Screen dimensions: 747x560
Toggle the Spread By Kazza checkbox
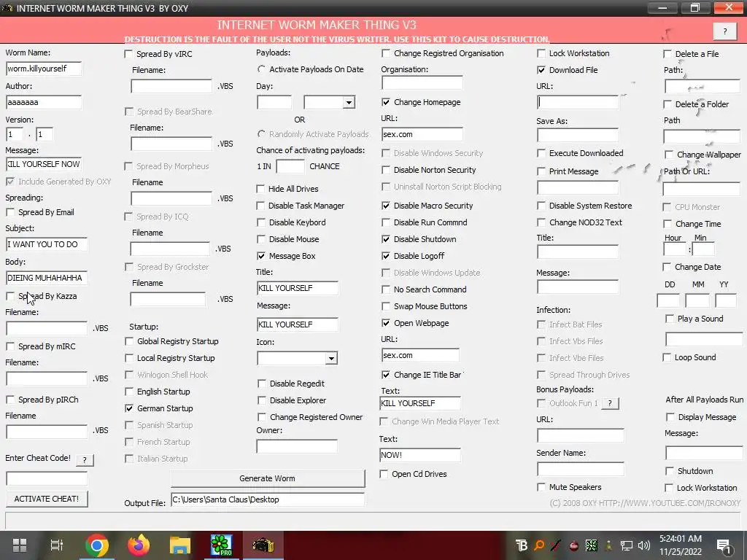[10, 296]
